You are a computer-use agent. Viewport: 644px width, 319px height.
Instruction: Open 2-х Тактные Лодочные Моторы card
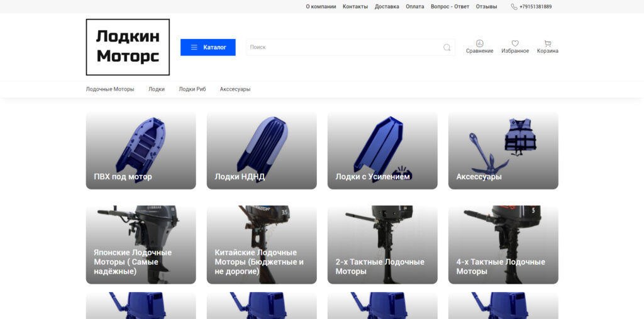pos(382,245)
